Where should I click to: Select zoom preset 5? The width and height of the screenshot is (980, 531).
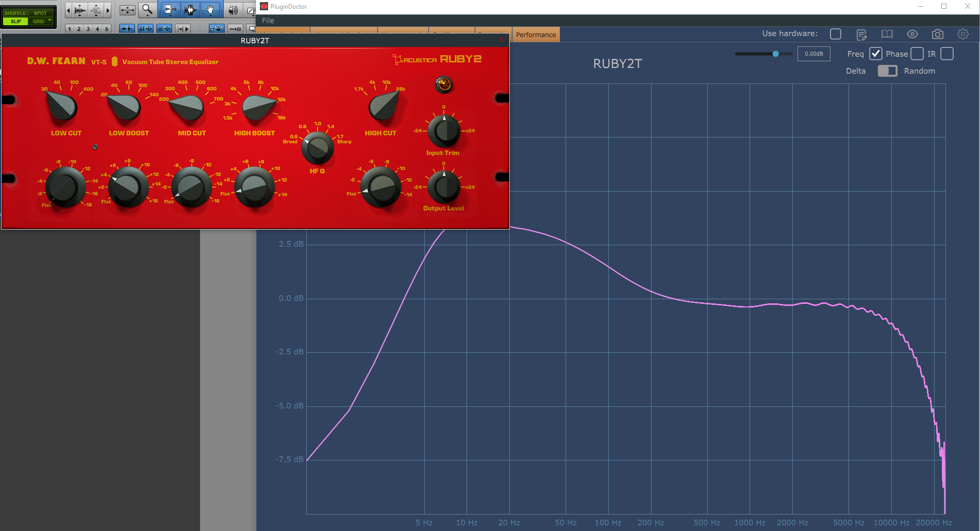[107, 29]
